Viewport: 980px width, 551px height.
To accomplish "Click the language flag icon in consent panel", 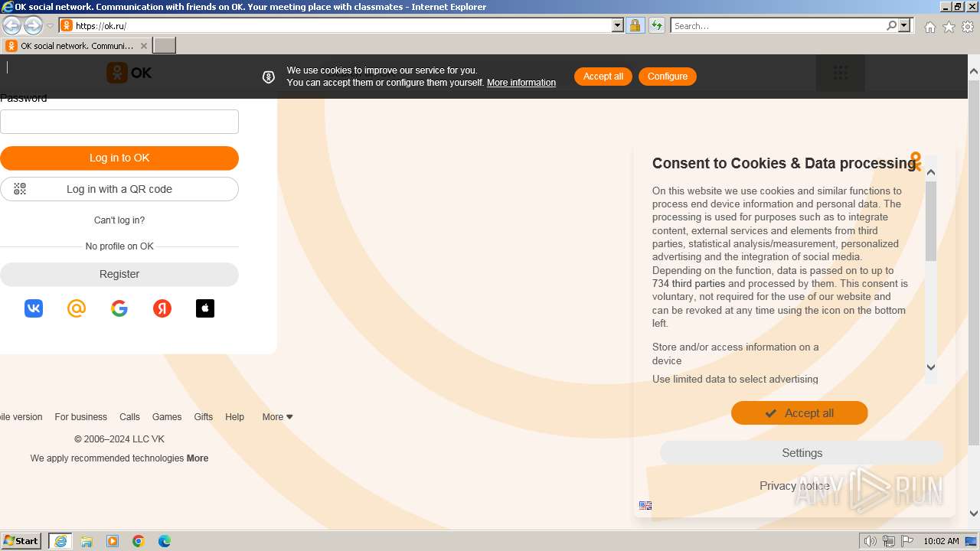I will [x=645, y=505].
